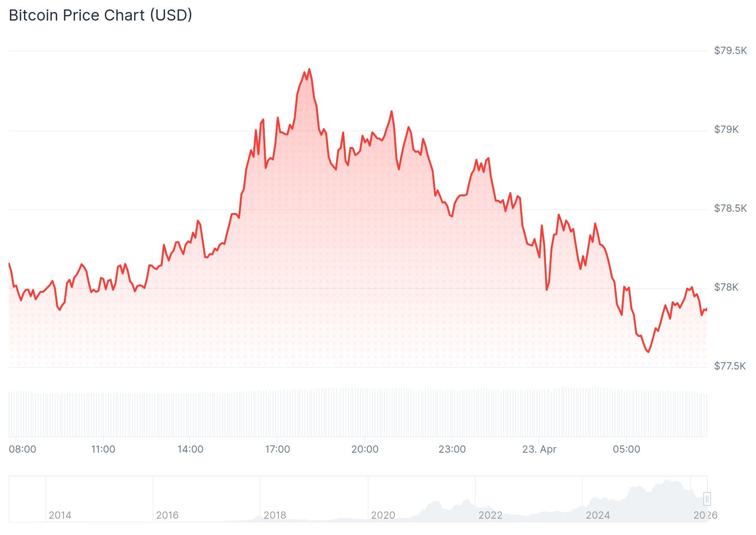Click the 23:00 time axis label
Screen dimensions: 756x535
coord(452,449)
